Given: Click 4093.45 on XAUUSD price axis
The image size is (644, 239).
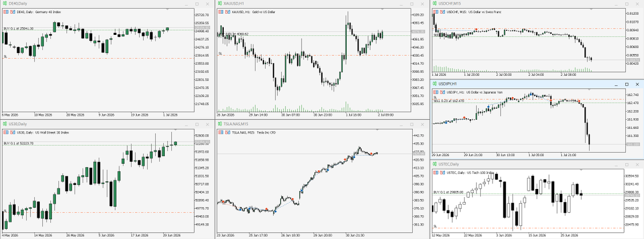Looking at the screenshot, I should [x=418, y=23].
